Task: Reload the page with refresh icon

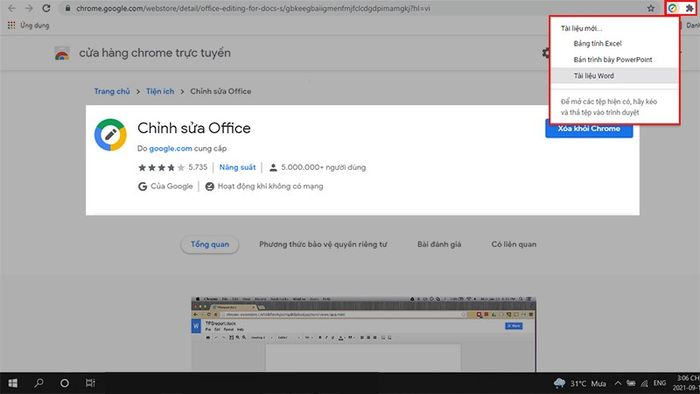Action: [46, 8]
